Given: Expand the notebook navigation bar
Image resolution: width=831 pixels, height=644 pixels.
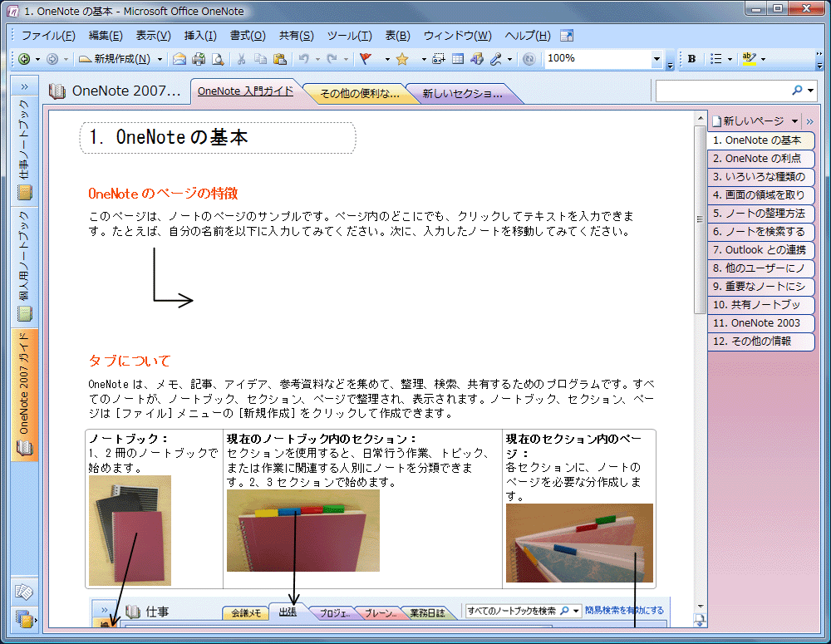Looking at the screenshot, I should pyautogui.click(x=24, y=86).
